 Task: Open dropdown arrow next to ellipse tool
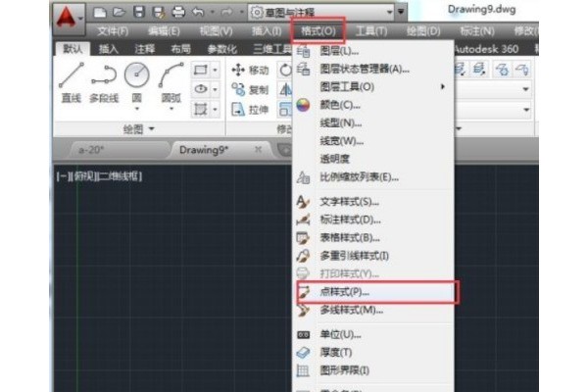[215, 89]
